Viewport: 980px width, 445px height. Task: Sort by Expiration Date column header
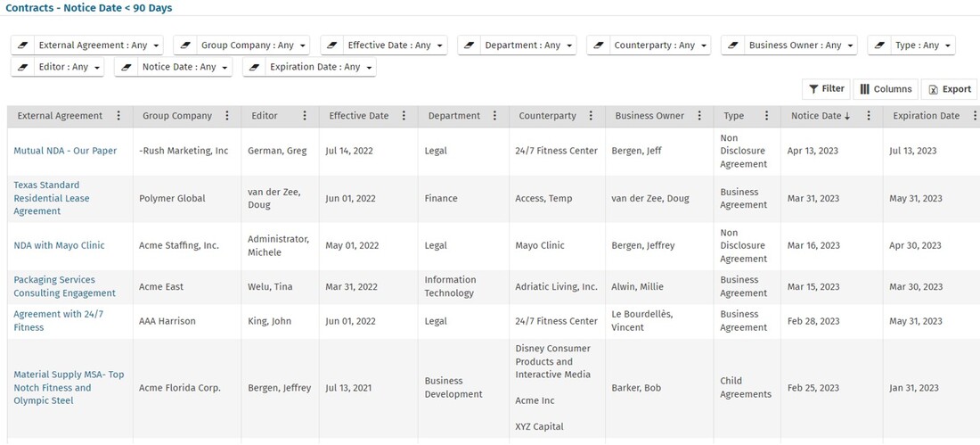click(926, 116)
